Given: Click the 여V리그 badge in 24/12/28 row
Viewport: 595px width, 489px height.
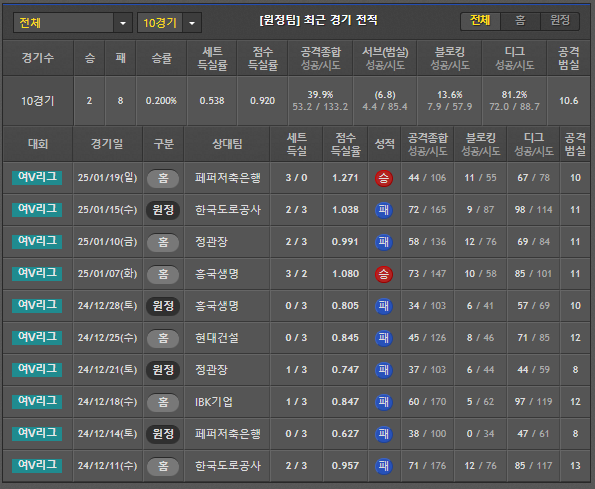Looking at the screenshot, I should [x=37, y=305].
